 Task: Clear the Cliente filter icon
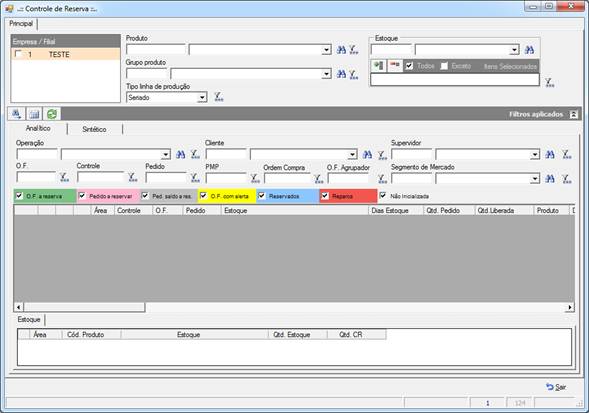click(382, 154)
